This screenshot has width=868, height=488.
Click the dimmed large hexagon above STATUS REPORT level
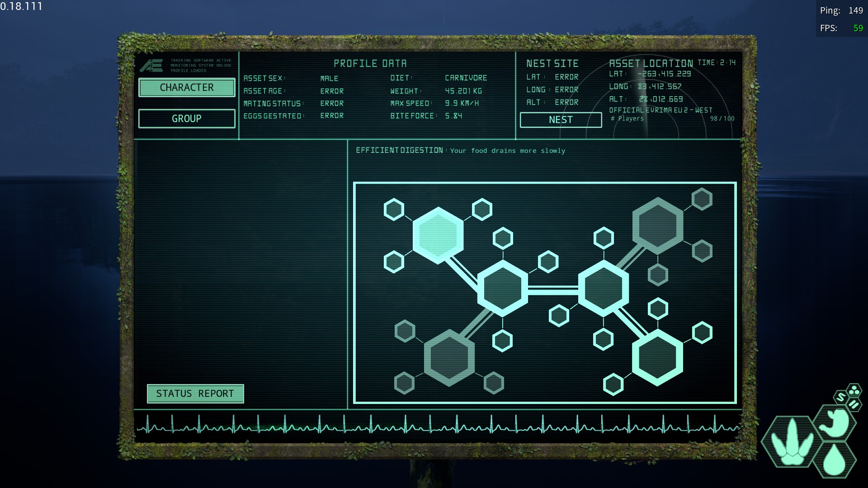pyautogui.click(x=449, y=357)
